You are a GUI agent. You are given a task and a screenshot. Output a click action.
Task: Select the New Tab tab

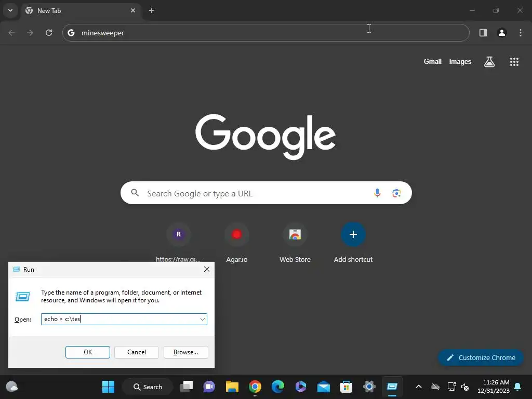(x=82, y=10)
